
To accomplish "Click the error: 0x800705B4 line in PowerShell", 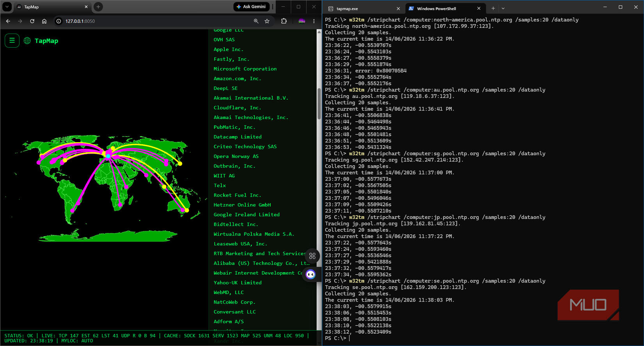I will pyautogui.click(x=366, y=71).
